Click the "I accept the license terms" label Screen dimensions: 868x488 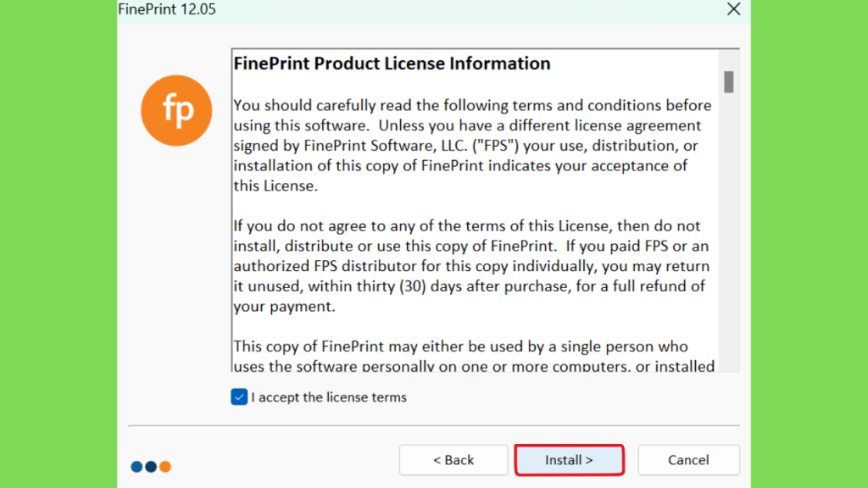[329, 397]
